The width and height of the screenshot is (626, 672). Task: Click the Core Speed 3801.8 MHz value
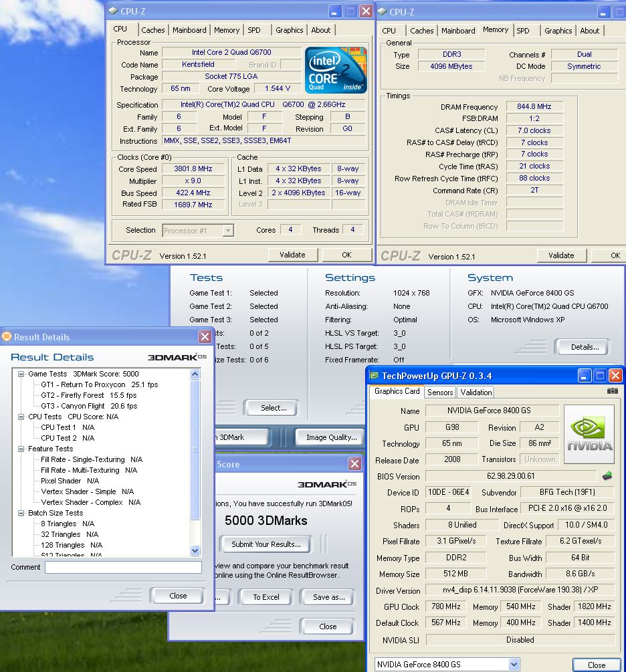click(x=193, y=169)
